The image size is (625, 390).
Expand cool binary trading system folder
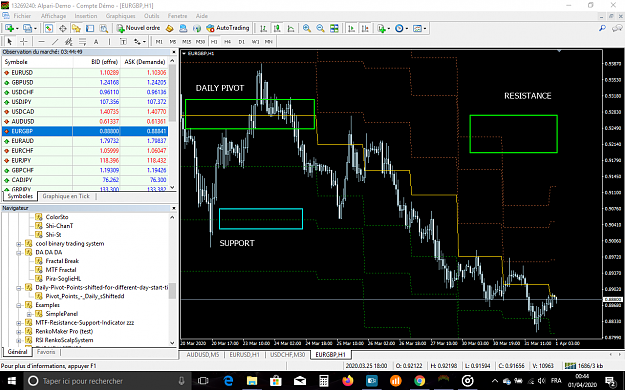[19, 244]
